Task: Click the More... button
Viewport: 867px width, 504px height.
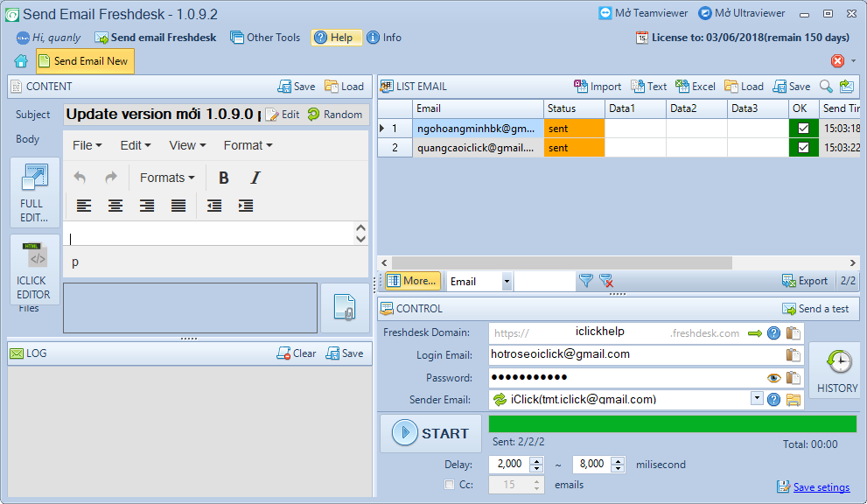Action: point(413,281)
